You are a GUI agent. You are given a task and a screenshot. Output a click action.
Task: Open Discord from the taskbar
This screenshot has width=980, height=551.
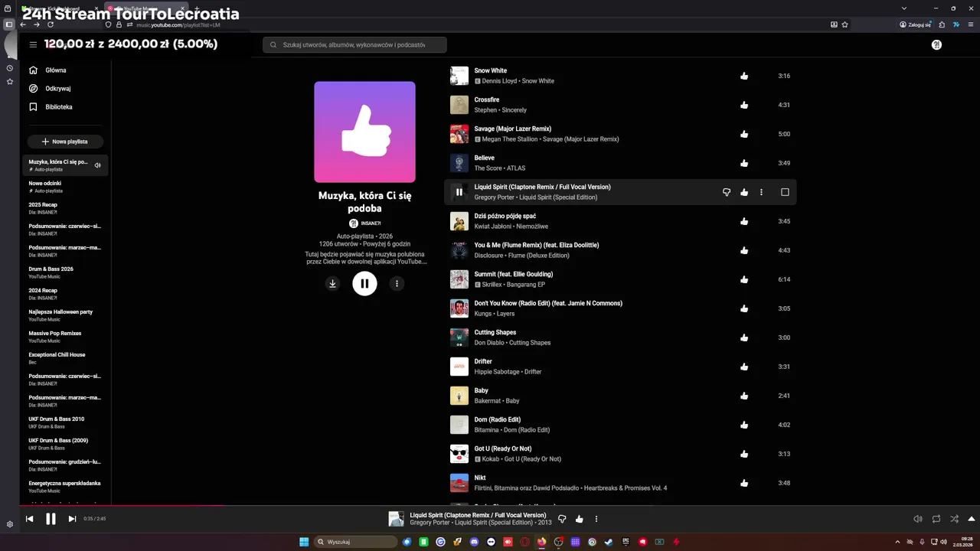[x=474, y=542]
